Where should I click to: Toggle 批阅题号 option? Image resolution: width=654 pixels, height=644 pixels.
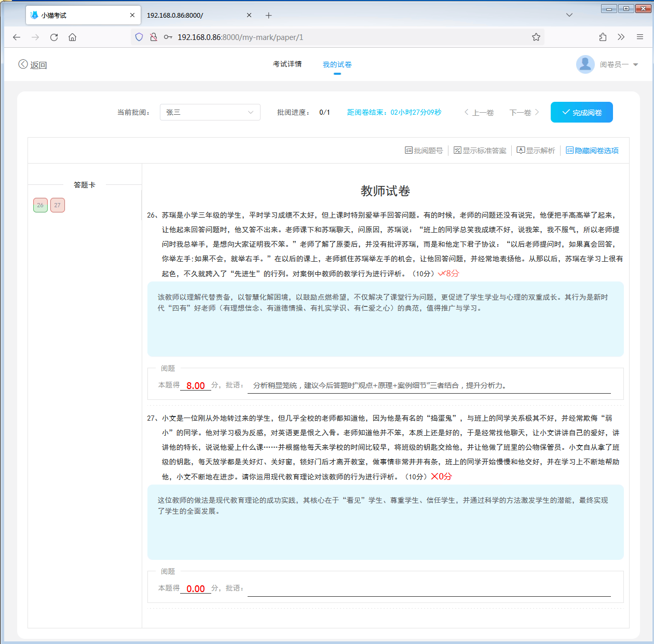[x=424, y=151]
